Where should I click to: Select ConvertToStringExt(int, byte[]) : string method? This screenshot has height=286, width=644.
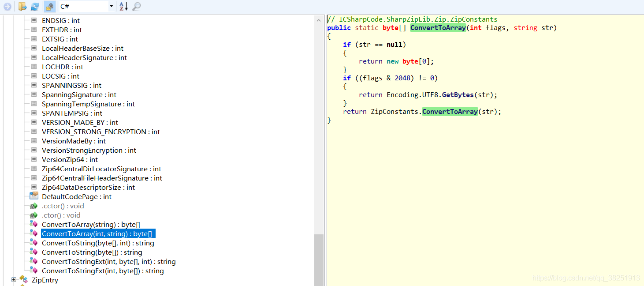pos(103,271)
